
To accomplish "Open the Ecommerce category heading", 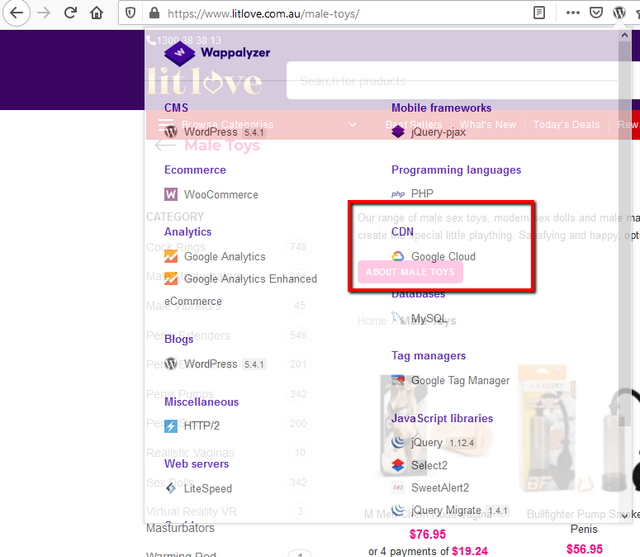I will [x=195, y=170].
